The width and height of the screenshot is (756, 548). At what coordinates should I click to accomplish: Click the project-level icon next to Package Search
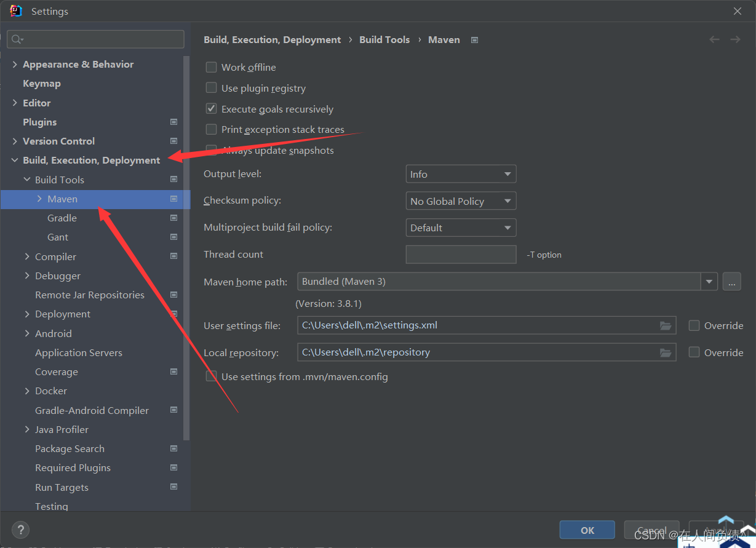[x=173, y=448]
